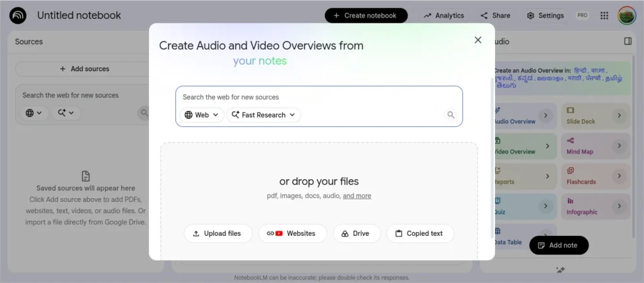Open globe dropdown in Sources panel
Viewport: 644px width, 283px height.
coord(34,113)
